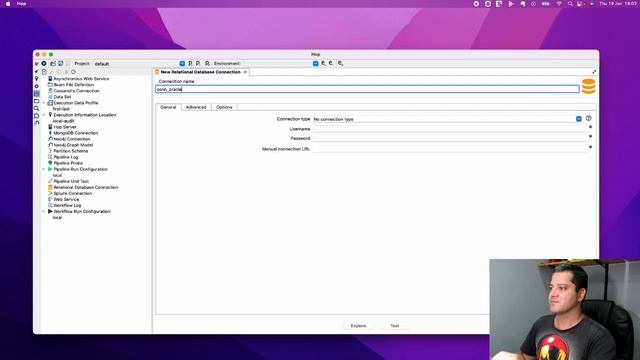Insert variable in Manual connection URL diamond
Screen dimensions: 640x360
590,147
